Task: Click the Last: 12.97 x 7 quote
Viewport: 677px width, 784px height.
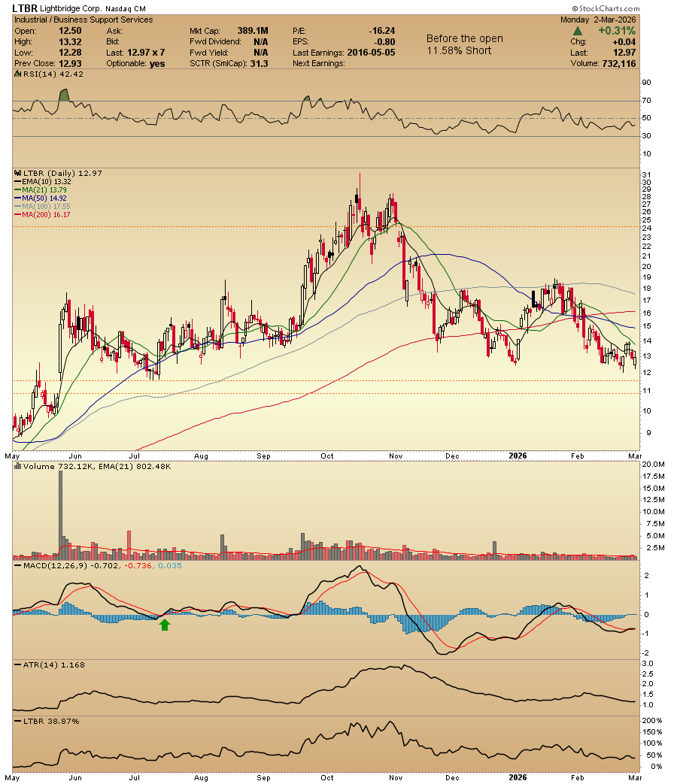Action: (x=135, y=53)
